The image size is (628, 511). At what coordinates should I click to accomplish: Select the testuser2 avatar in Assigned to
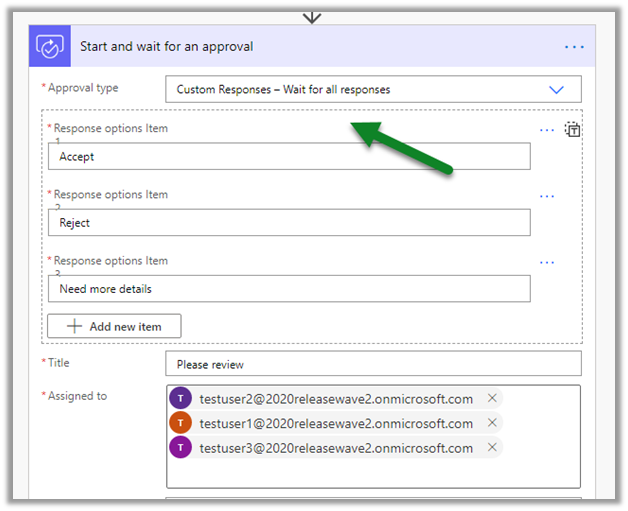pos(180,398)
